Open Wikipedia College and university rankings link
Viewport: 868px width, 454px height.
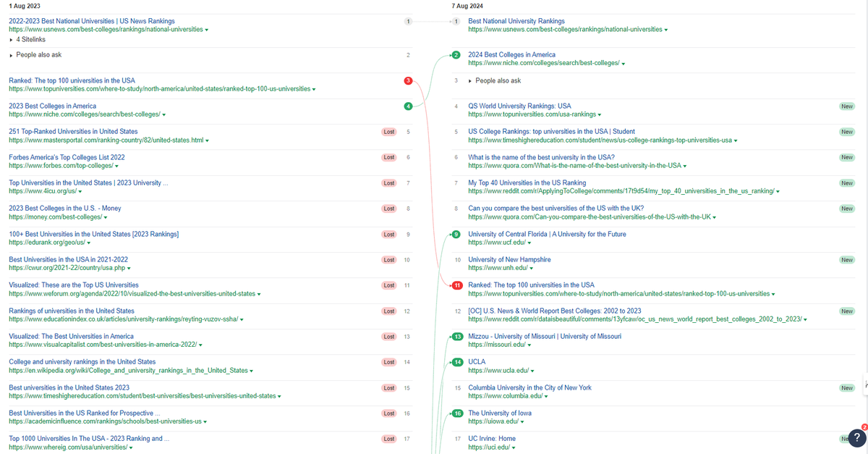coord(82,362)
